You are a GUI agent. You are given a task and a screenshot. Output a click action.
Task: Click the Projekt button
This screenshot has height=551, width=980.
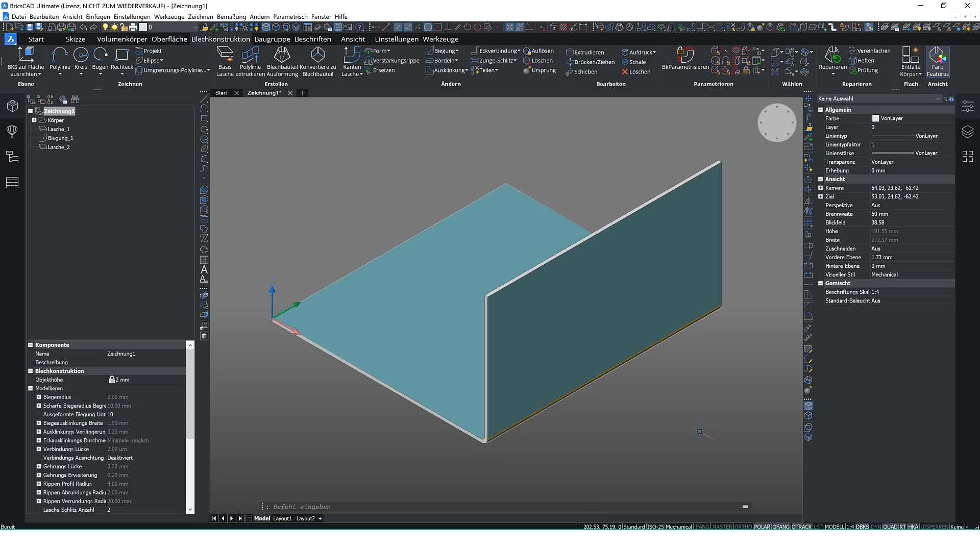[149, 51]
